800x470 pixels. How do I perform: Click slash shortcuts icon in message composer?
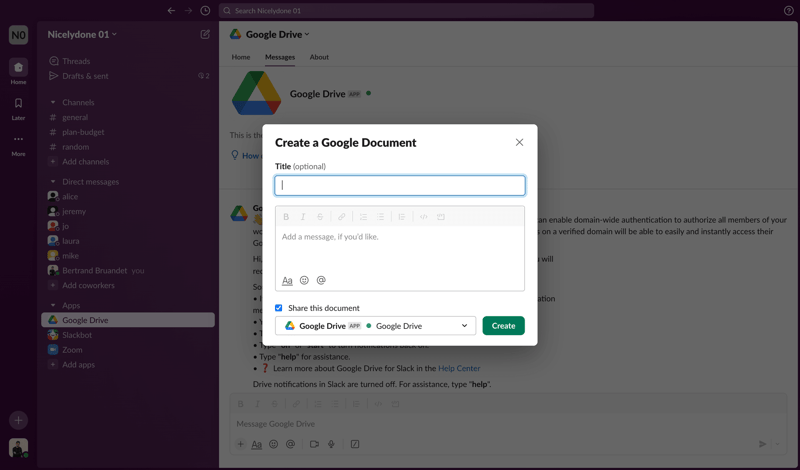(355, 444)
